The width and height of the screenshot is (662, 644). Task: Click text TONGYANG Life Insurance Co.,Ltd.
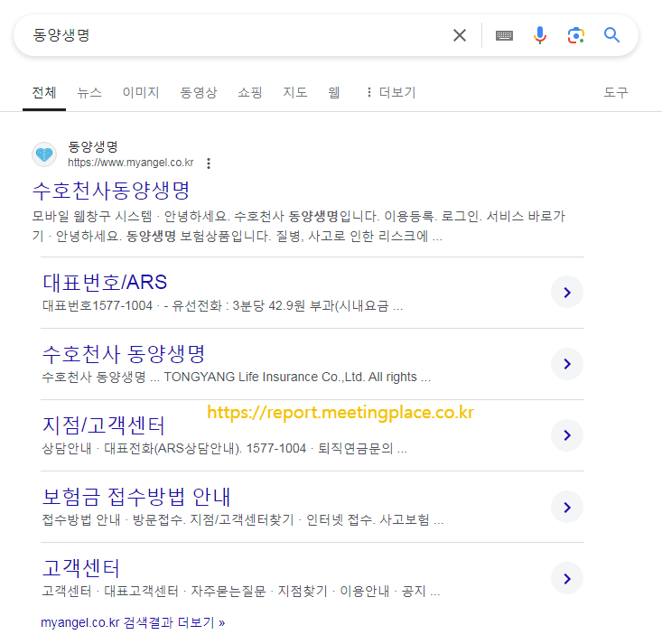pyautogui.click(x=264, y=377)
